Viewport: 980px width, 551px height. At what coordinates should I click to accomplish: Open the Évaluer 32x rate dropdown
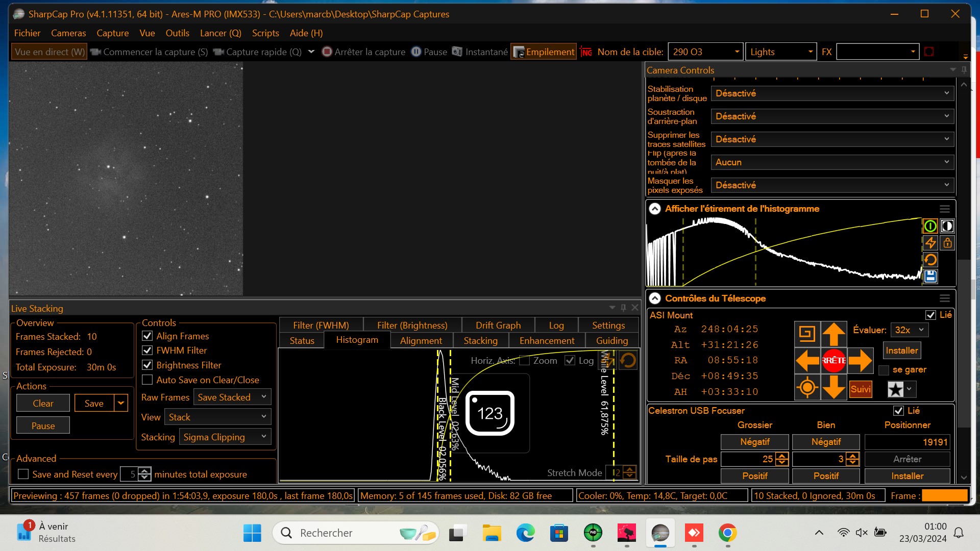click(x=909, y=330)
